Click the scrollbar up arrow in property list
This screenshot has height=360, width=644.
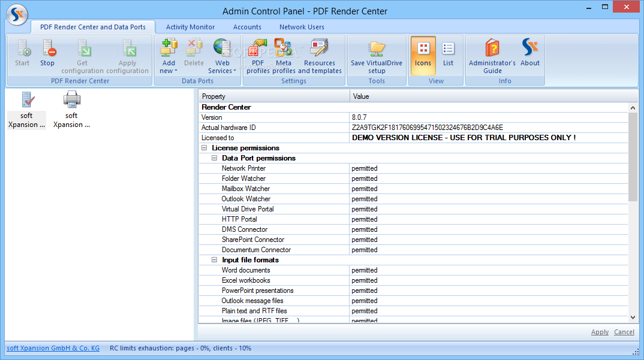tap(633, 108)
